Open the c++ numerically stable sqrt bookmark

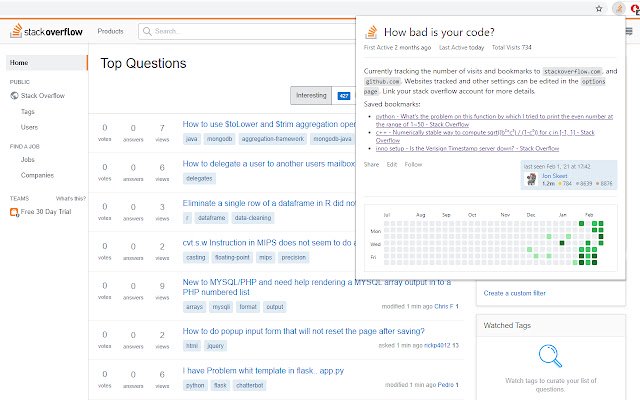(485, 136)
